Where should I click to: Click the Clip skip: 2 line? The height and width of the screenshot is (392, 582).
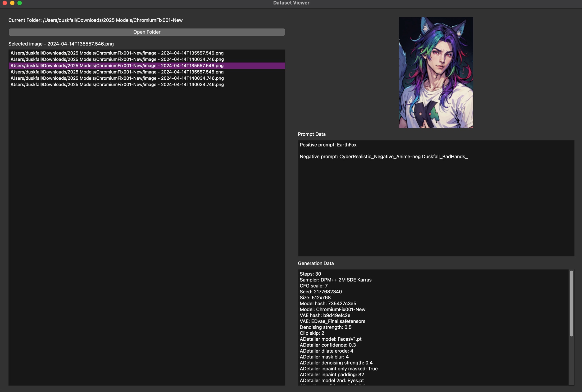coord(312,333)
